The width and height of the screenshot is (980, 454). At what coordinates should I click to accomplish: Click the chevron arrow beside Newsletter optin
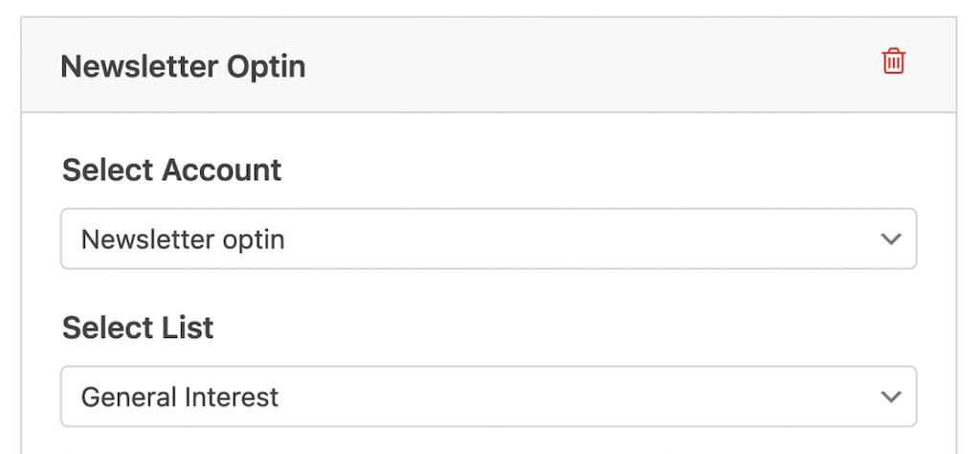pos(891,238)
